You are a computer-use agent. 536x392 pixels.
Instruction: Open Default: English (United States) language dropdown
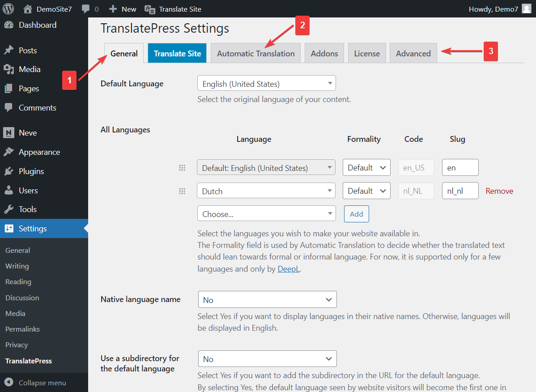[x=266, y=167]
